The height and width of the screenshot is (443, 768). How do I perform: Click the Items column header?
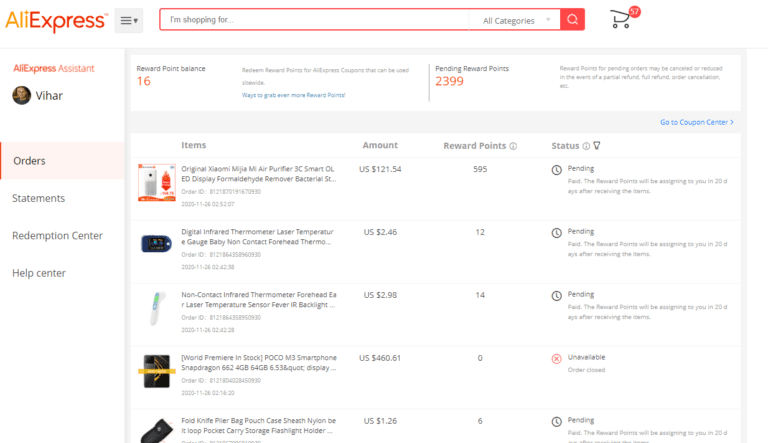(x=193, y=145)
